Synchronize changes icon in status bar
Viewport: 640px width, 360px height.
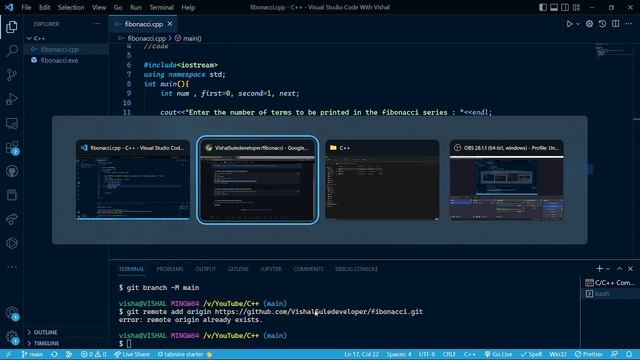(x=54, y=354)
